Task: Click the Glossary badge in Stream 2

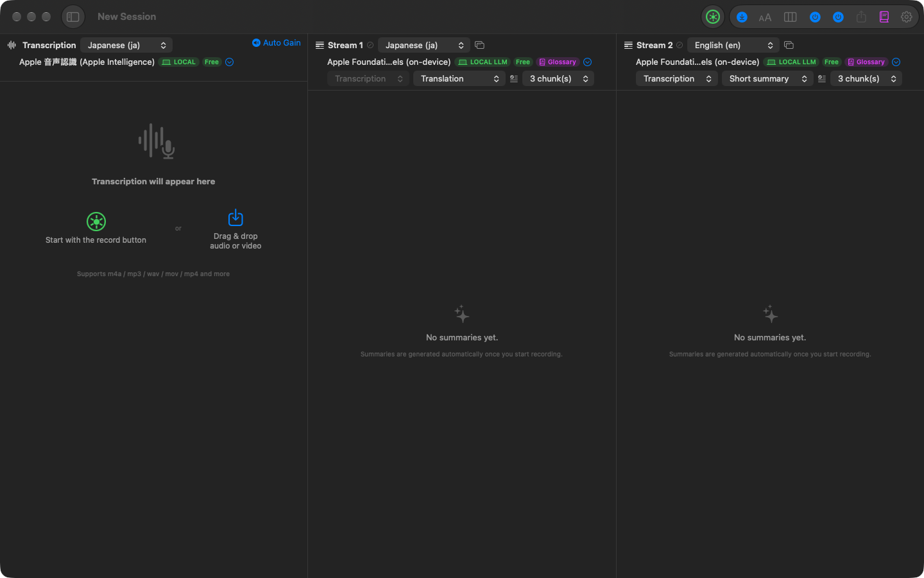Action: click(867, 62)
